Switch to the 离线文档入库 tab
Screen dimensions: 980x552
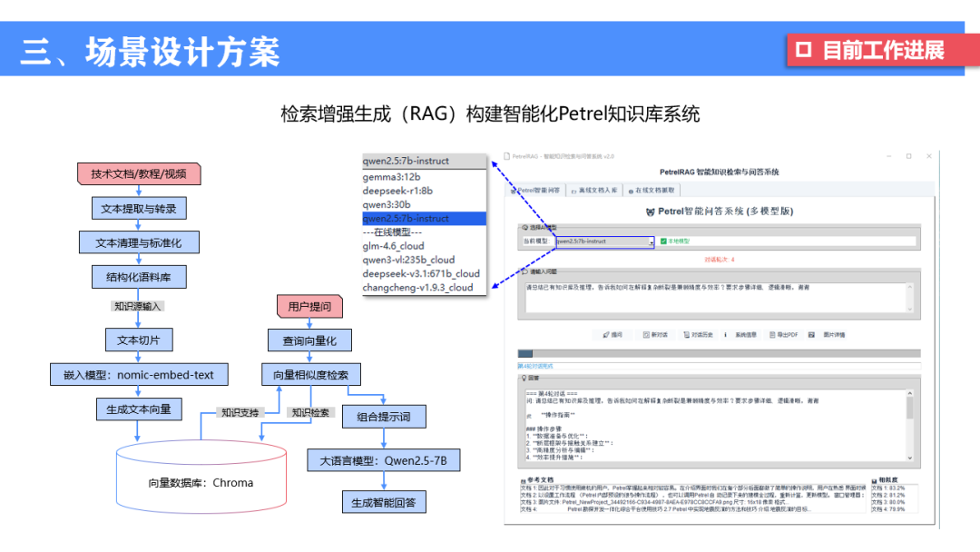(593, 191)
